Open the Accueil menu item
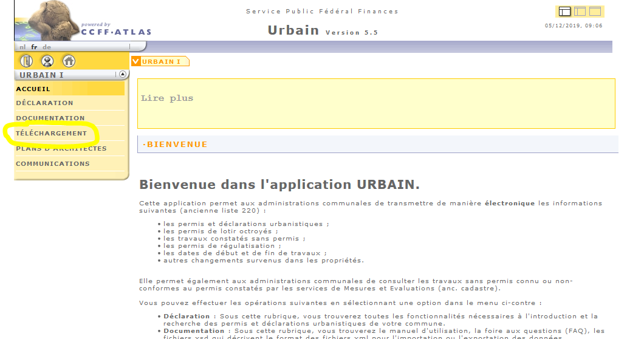The image size is (644, 339). [x=69, y=89]
